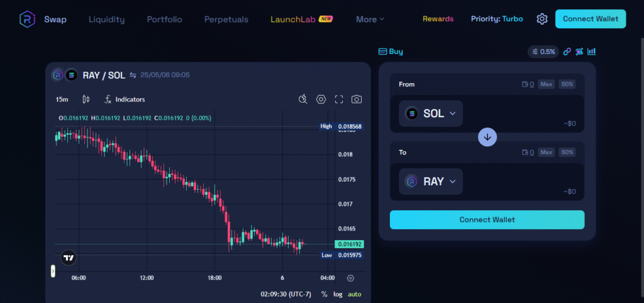644x303 pixels.
Task: Open the SOL token selector dropdown
Action: (x=431, y=113)
